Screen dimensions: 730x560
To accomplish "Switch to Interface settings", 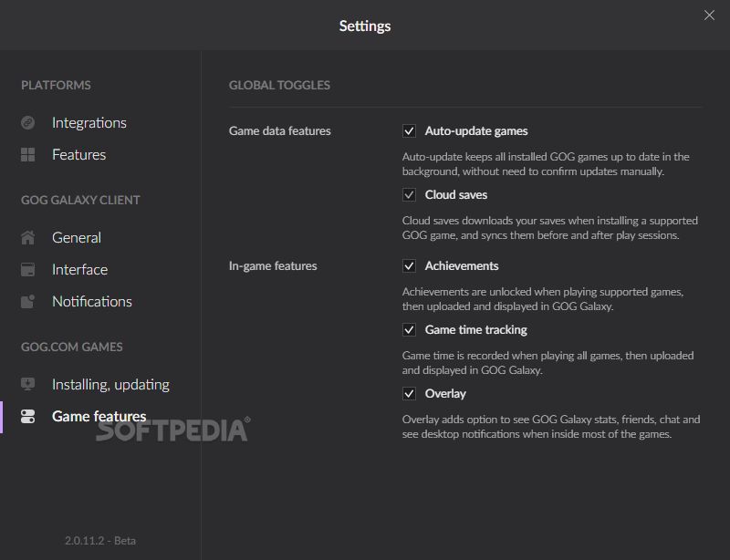I will coord(79,270).
